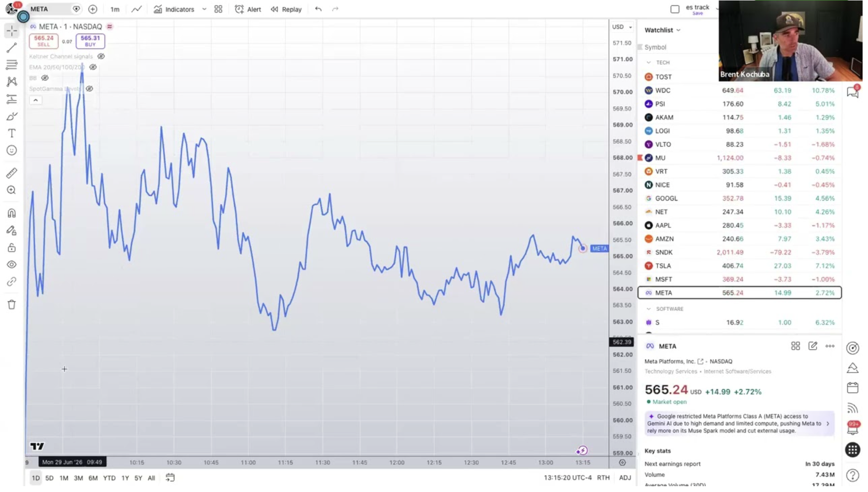The width and height of the screenshot is (868, 492).
Task: Open the Meta Platforms, Inc. external link
Action: point(700,362)
